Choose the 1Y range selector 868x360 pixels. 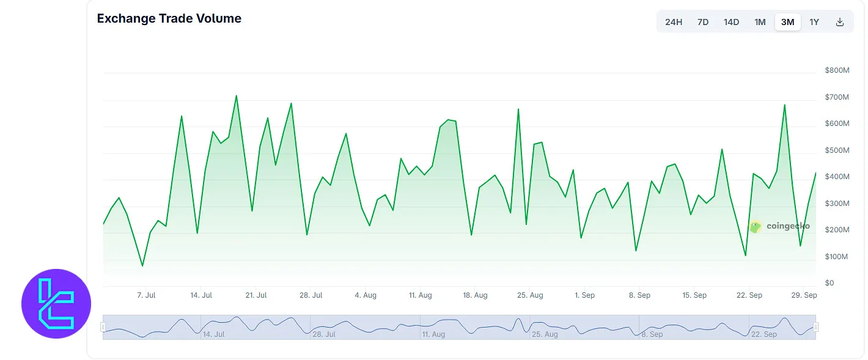point(814,21)
